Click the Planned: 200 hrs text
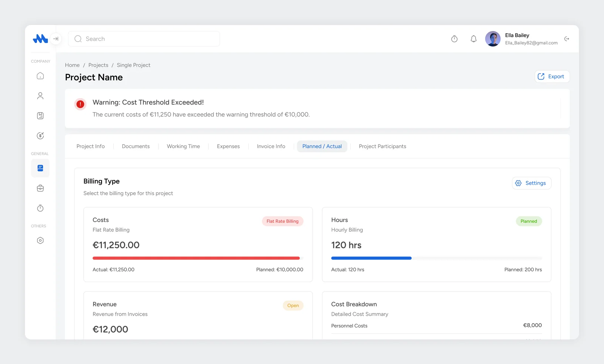Screen dimensions: 604x364 (523, 270)
